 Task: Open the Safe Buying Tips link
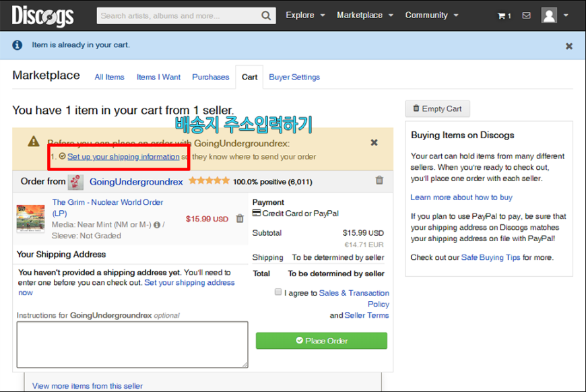tap(490, 257)
